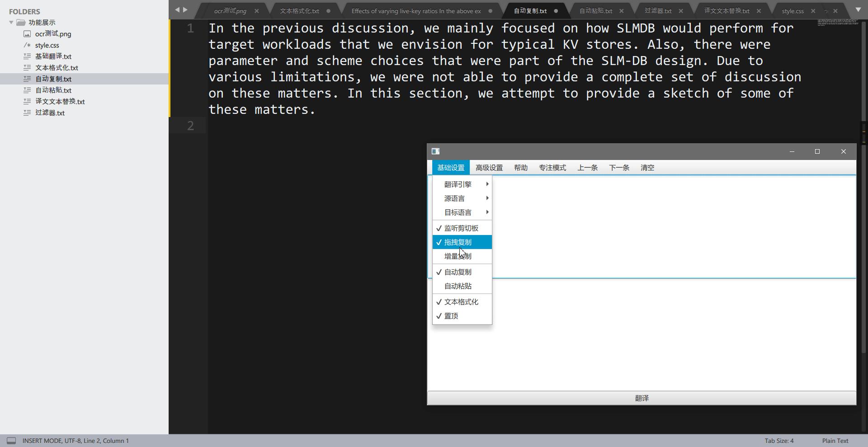868x447 pixels.
Task: Switch to 自动粘贴.txt tab
Action: click(596, 11)
